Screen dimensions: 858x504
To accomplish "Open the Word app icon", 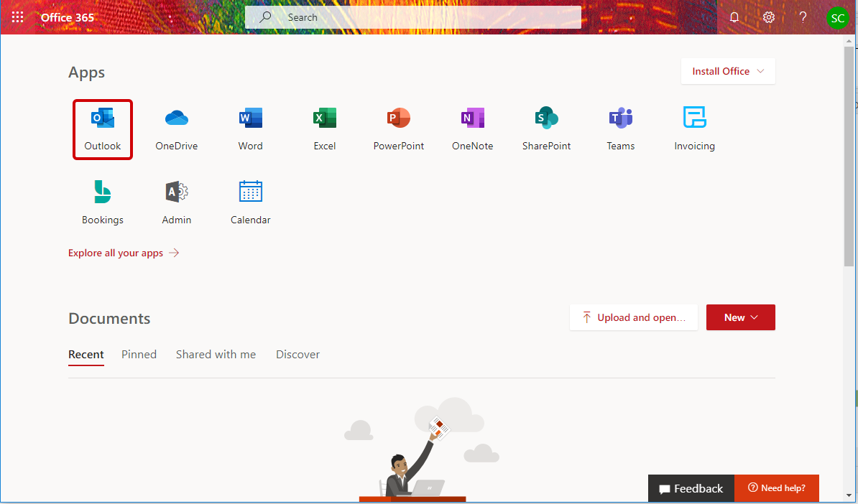I will [x=250, y=129].
